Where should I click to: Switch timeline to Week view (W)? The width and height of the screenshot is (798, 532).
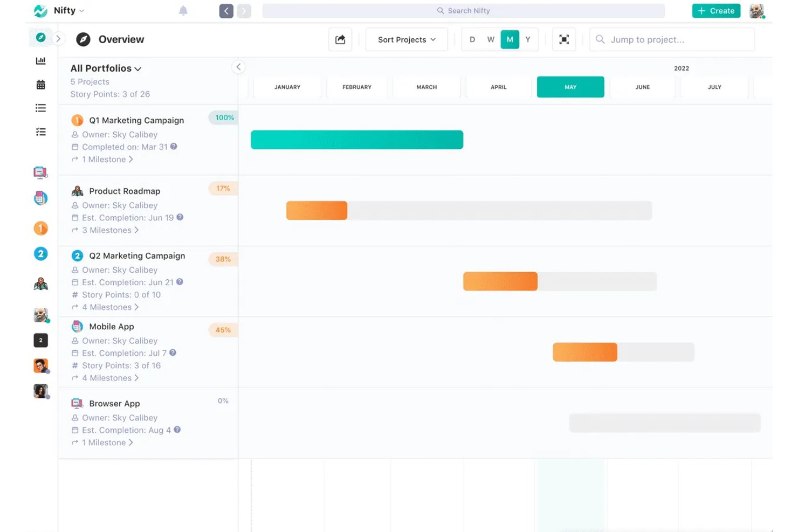point(491,39)
